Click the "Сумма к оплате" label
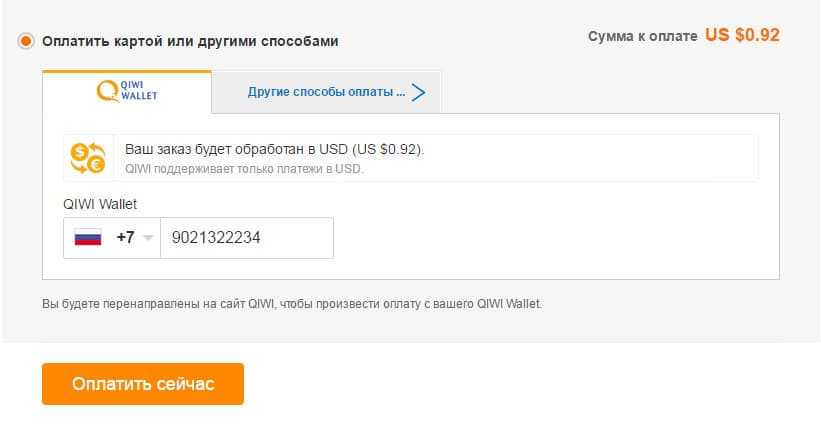Viewport: 821px width, 430px height. coord(643,36)
